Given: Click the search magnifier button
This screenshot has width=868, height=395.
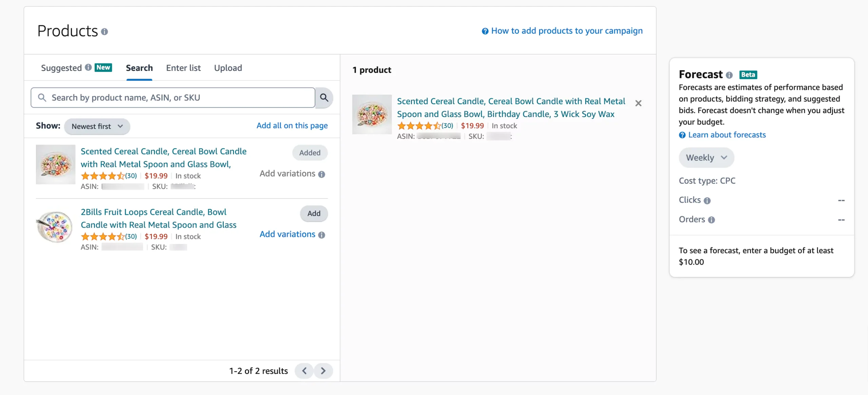Looking at the screenshot, I should pyautogui.click(x=324, y=98).
